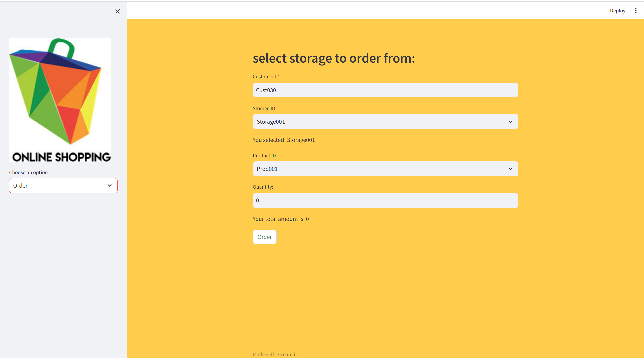
Task: Click the sidebar option dropdown chevron
Action: [x=110, y=186]
